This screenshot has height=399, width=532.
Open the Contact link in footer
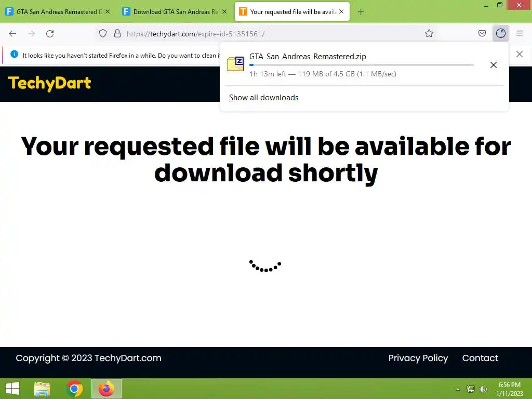(x=480, y=358)
